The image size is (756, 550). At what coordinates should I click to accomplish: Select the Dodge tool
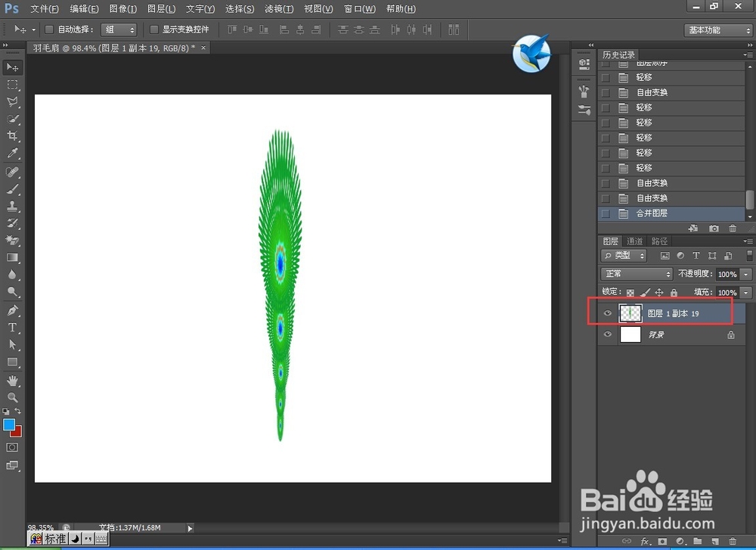coord(13,291)
